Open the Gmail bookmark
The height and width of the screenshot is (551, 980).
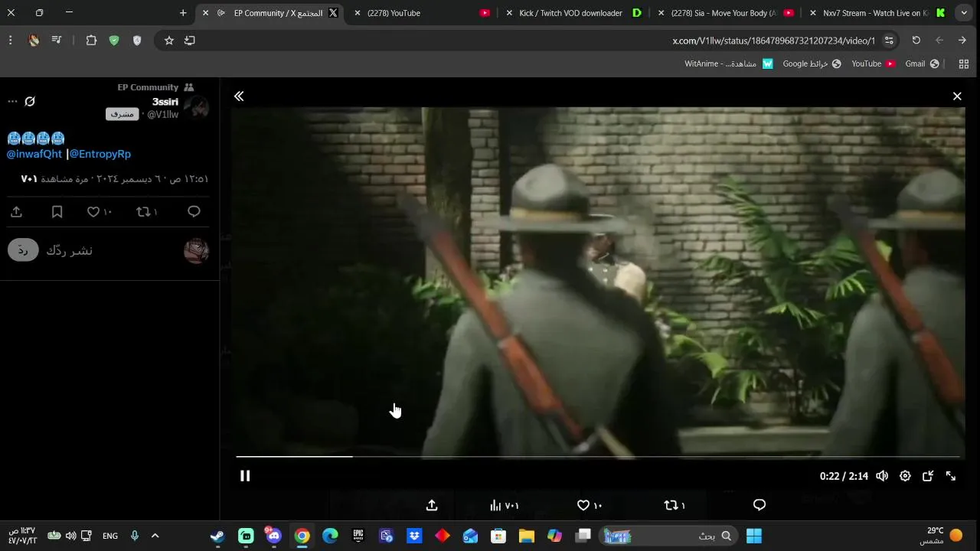[x=923, y=64]
